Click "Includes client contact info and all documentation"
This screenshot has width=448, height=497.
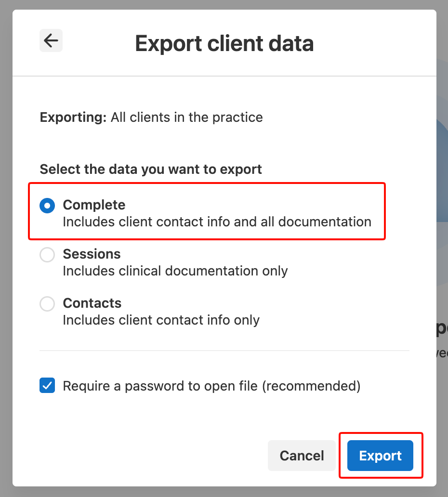coord(217,222)
